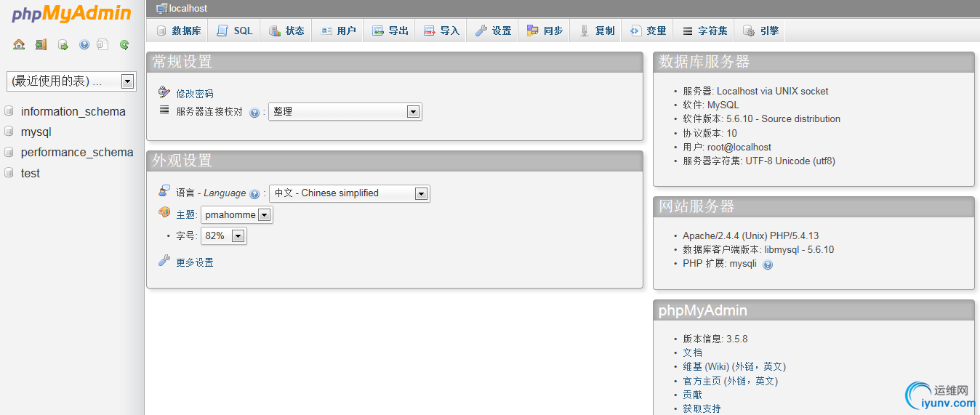Click the text 服务器字符集: UTF-8 Unicode (utf8)
This screenshot has height=415, width=980.
pyautogui.click(x=759, y=161)
